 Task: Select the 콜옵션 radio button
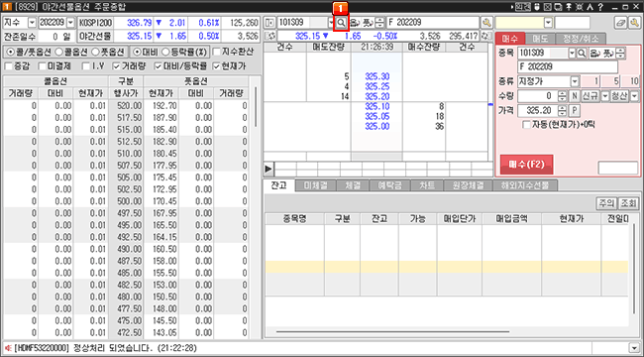click(x=59, y=53)
